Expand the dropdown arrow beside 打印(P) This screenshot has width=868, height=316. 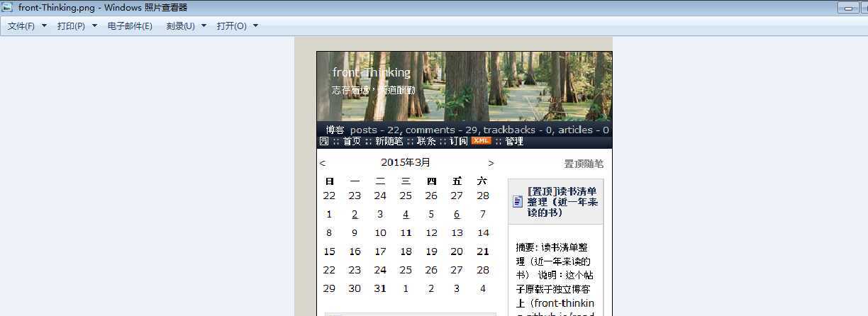pyautogui.click(x=94, y=26)
